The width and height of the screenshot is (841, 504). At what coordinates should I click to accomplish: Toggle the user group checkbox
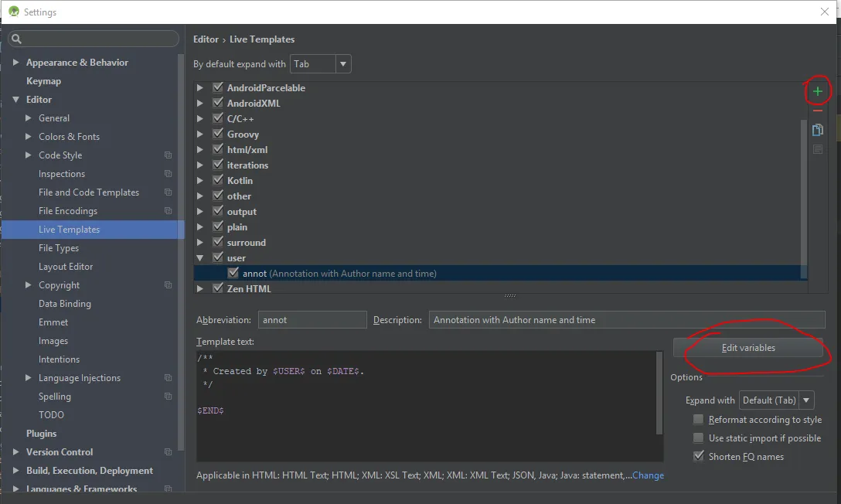(x=218, y=257)
